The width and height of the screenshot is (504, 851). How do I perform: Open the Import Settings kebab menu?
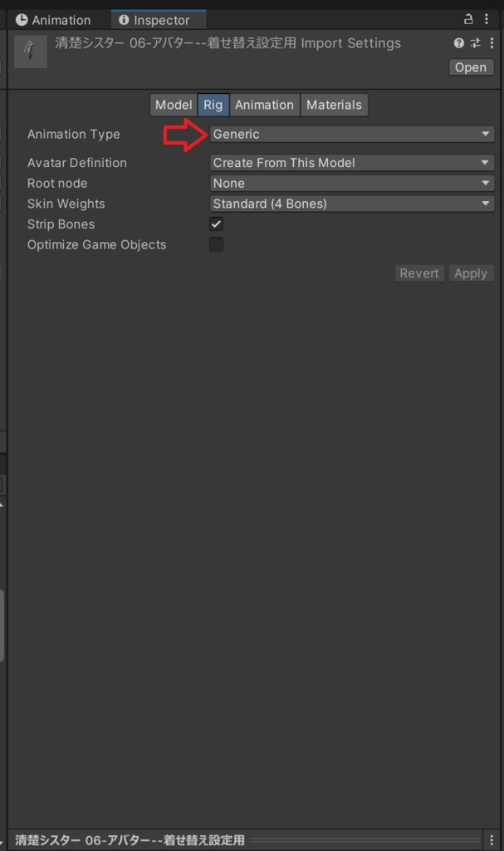pyautogui.click(x=492, y=43)
